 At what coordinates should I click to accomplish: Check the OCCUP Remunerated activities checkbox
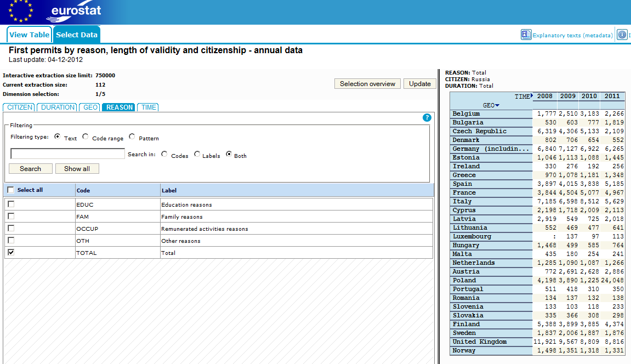(x=12, y=229)
